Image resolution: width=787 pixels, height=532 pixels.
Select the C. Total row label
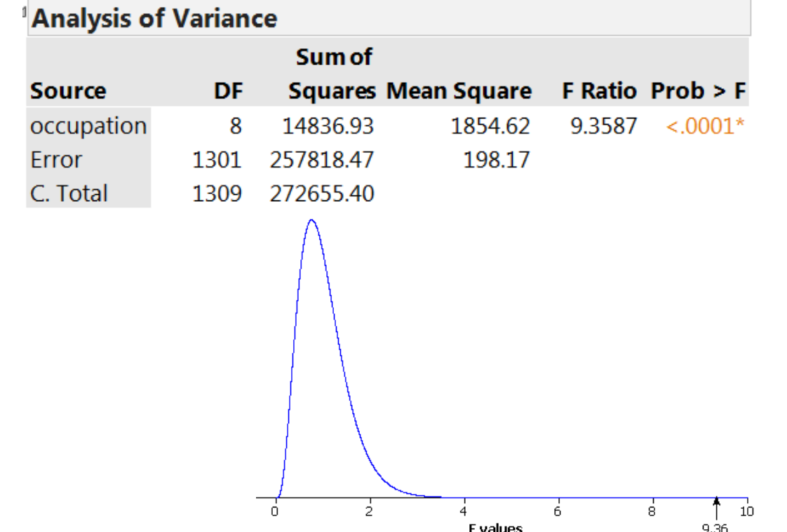[x=69, y=193]
